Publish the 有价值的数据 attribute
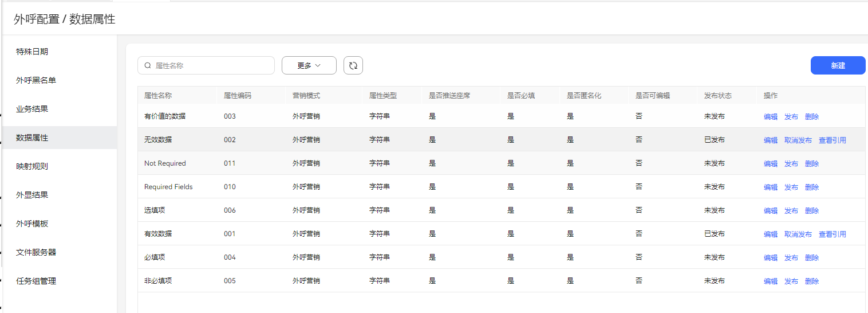Image resolution: width=868 pixels, height=313 pixels. coord(791,116)
